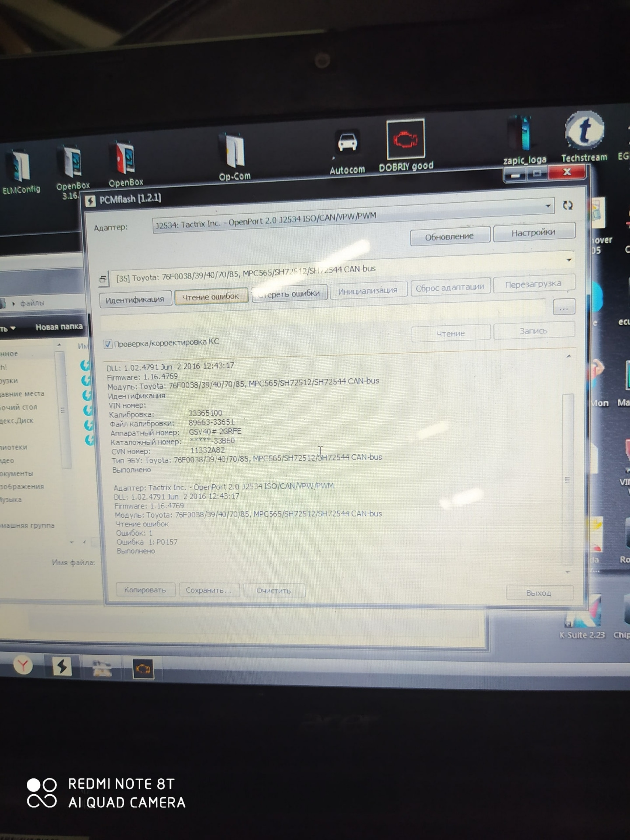Viewport: 630px width, 840px height.
Task: Select Домашняя группа in dialog sidebar
Action: (27, 525)
